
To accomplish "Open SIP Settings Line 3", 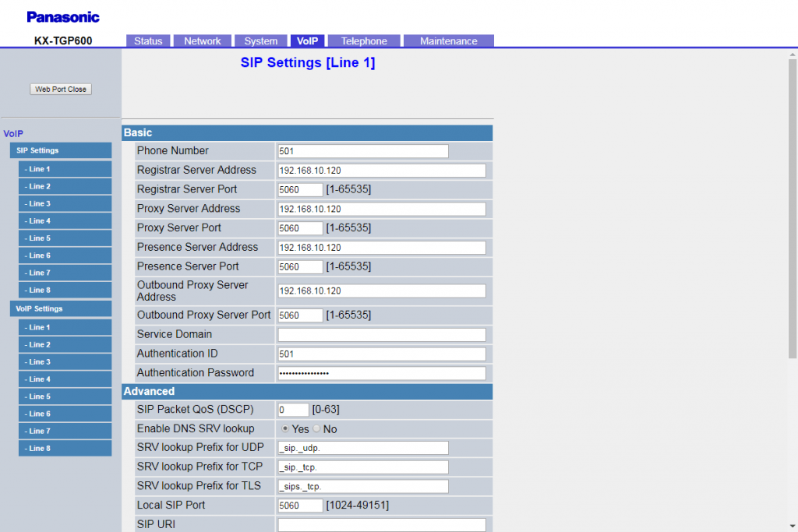I will click(x=65, y=203).
